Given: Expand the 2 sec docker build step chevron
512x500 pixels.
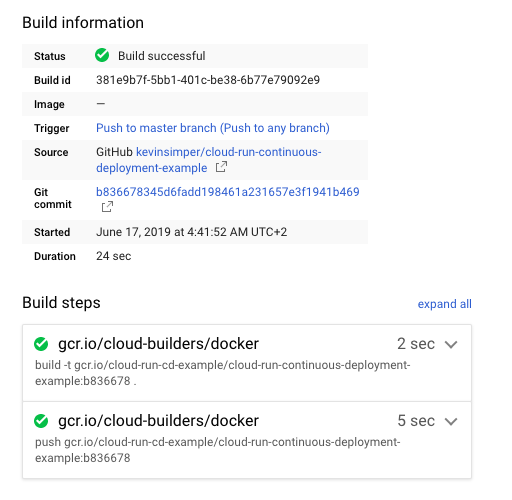Looking at the screenshot, I should (451, 344).
